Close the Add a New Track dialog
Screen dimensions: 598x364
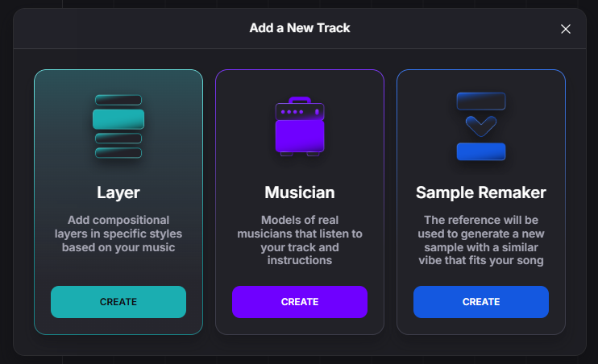coord(566,29)
